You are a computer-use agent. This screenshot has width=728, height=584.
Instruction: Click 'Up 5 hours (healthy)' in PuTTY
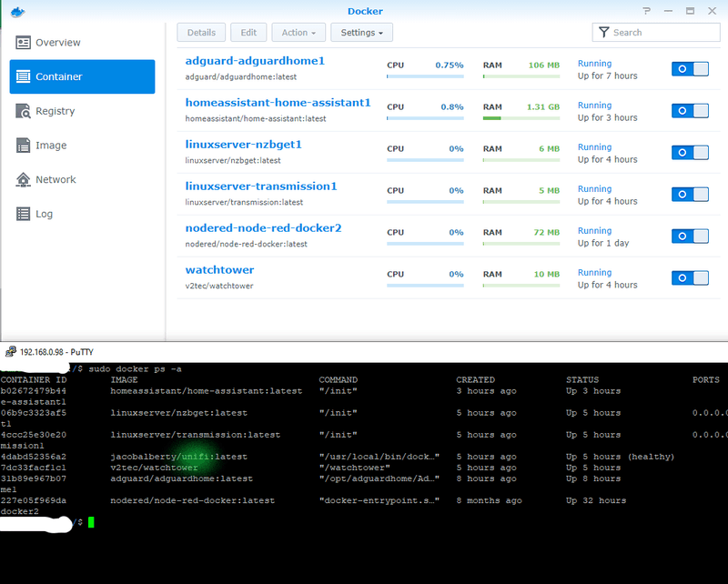tap(620, 457)
